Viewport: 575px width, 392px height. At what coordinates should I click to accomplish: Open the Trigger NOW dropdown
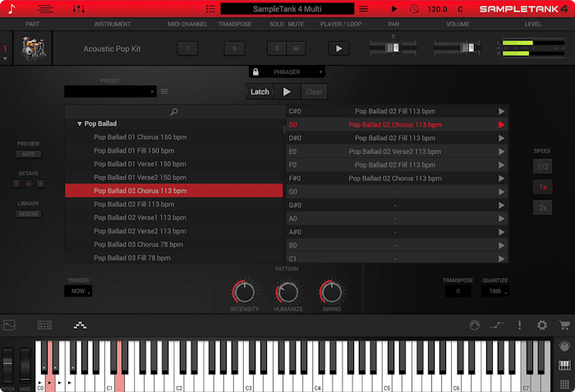click(78, 291)
